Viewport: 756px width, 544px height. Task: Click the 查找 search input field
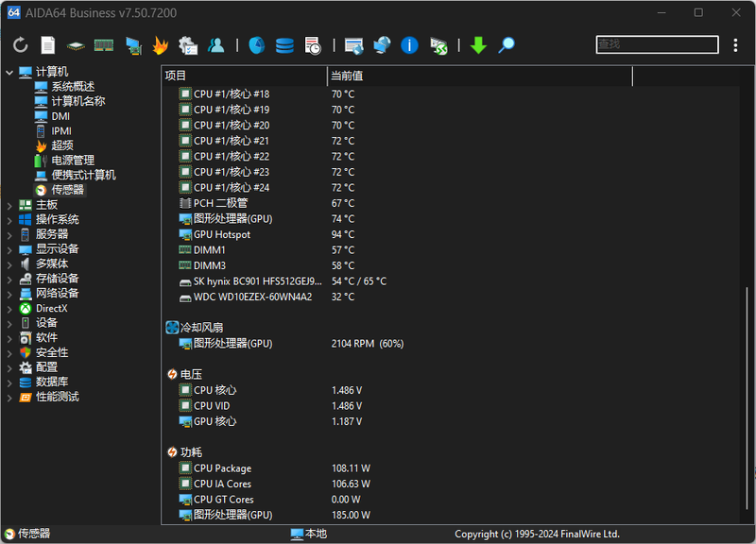click(x=657, y=44)
